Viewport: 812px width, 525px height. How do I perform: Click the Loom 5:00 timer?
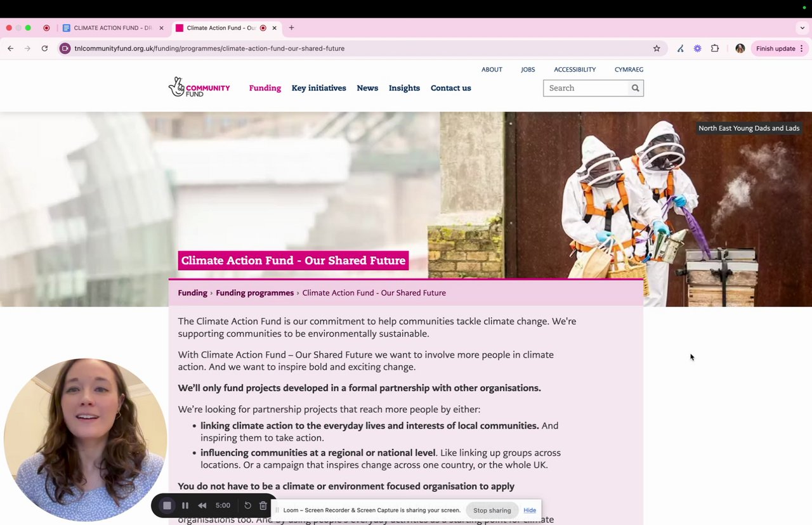pyautogui.click(x=223, y=505)
